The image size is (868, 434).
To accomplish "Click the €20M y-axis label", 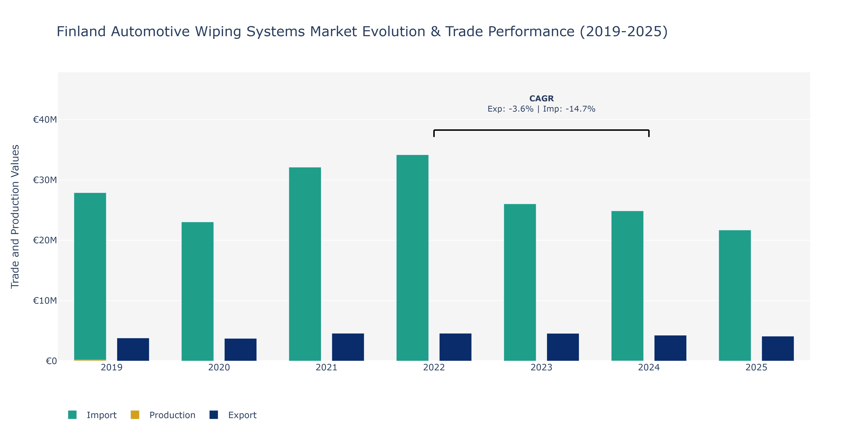I will 45,240.
